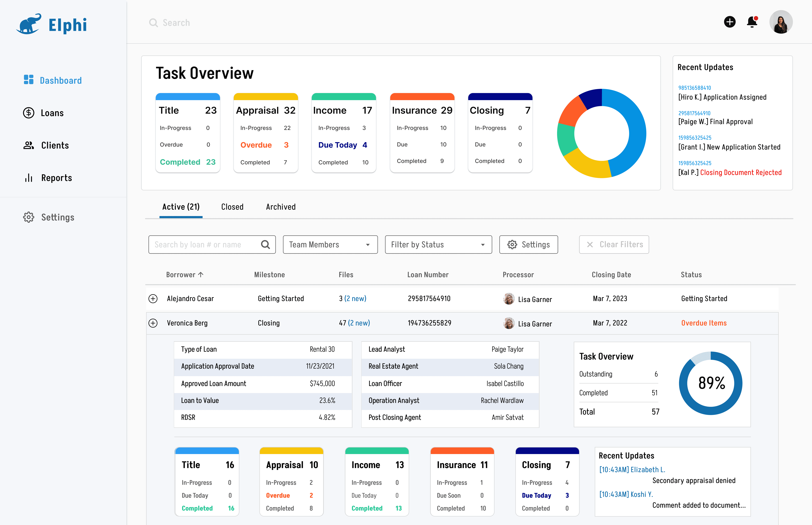Click the search icon in loan search box
This screenshot has height=525, width=812.
click(x=265, y=244)
